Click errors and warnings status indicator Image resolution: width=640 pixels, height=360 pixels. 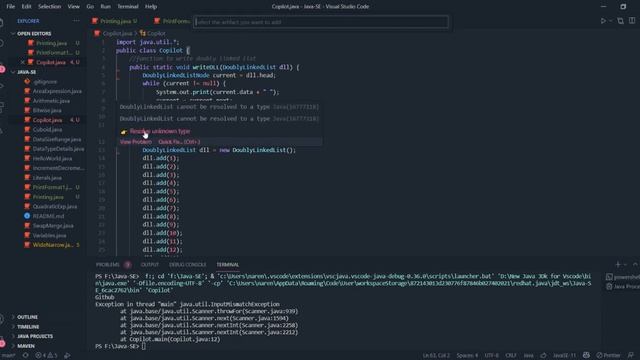(46, 356)
